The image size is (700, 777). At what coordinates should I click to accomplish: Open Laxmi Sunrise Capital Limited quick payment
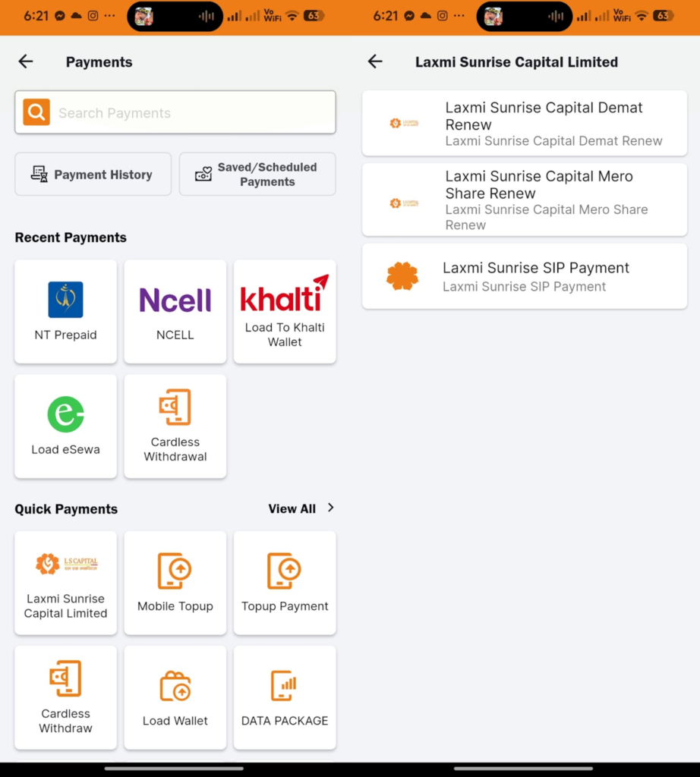point(66,583)
